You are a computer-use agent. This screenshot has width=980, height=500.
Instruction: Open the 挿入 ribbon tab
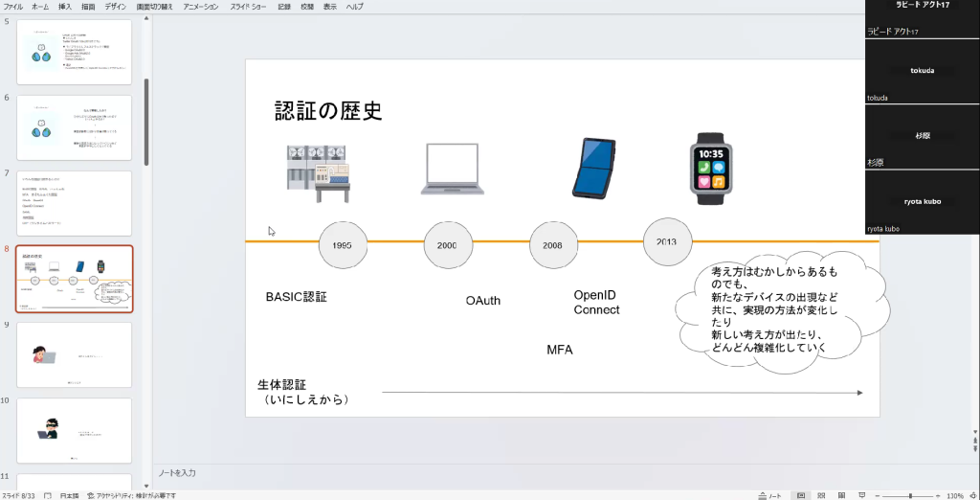[65, 7]
